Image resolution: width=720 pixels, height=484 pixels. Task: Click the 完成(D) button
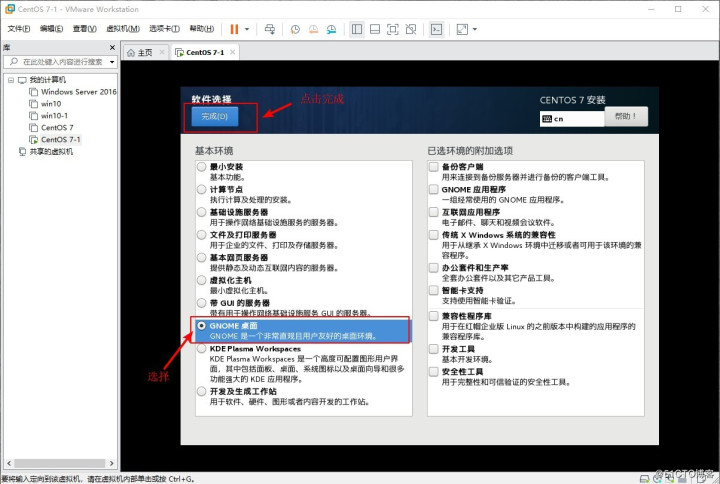click(x=215, y=117)
